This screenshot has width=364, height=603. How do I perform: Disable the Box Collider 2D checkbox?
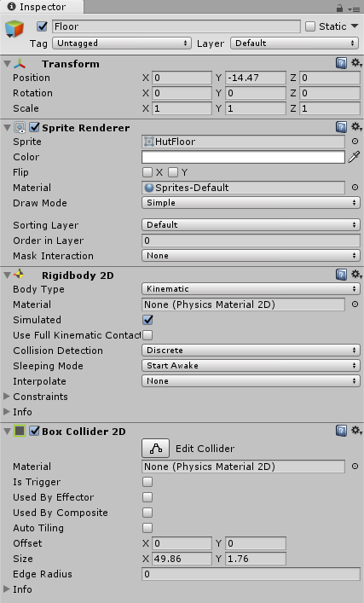pyautogui.click(x=35, y=431)
